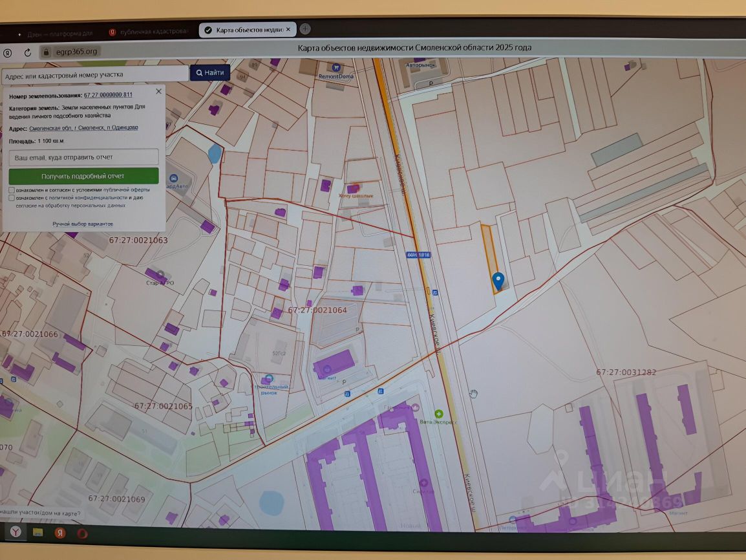746x560 pixels.
Task: Click the egrp365.org address bar
Action: 76,52
